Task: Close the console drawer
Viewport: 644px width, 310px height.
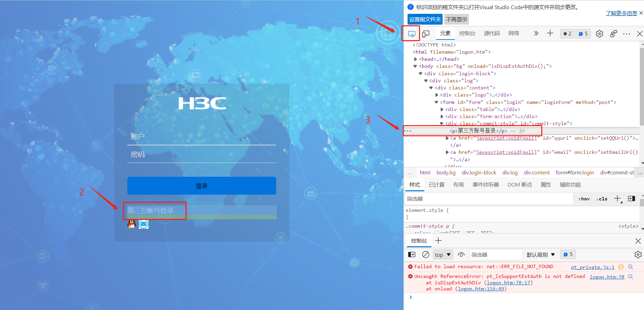Action: (x=638, y=241)
